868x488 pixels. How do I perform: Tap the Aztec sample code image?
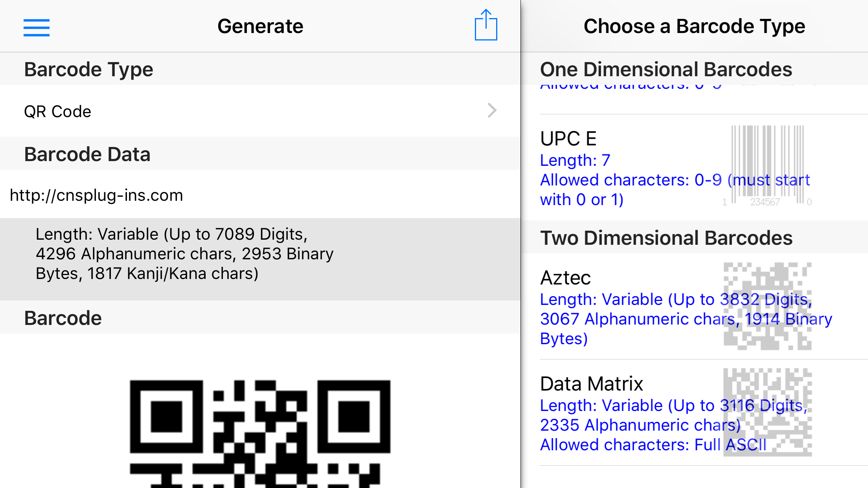(767, 306)
